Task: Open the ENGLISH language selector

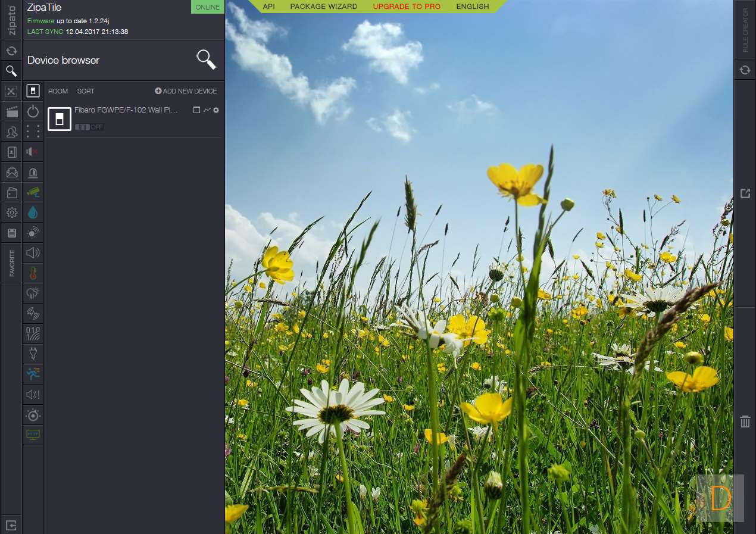Action: [472, 7]
